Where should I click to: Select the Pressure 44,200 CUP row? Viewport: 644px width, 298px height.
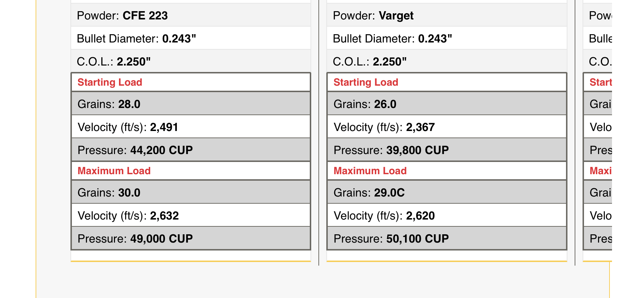191,150
